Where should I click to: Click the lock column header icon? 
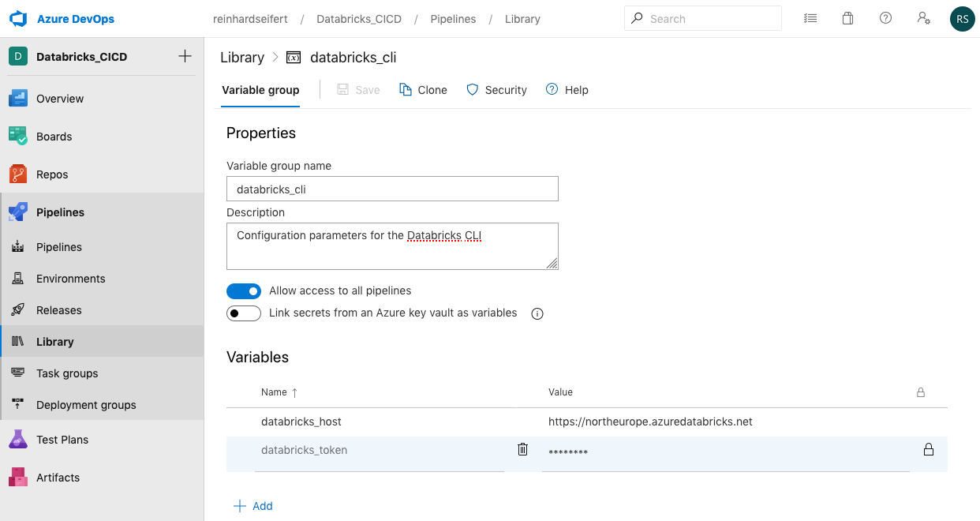921,392
